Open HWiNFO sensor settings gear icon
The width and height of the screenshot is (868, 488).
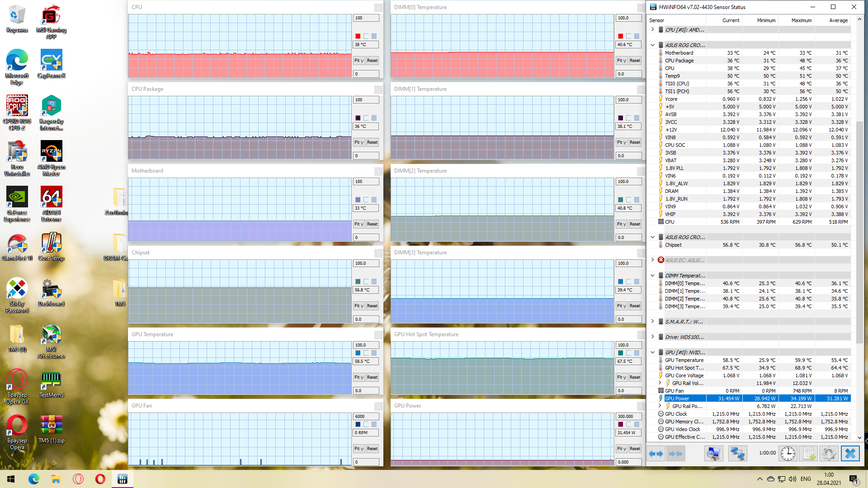829,453
